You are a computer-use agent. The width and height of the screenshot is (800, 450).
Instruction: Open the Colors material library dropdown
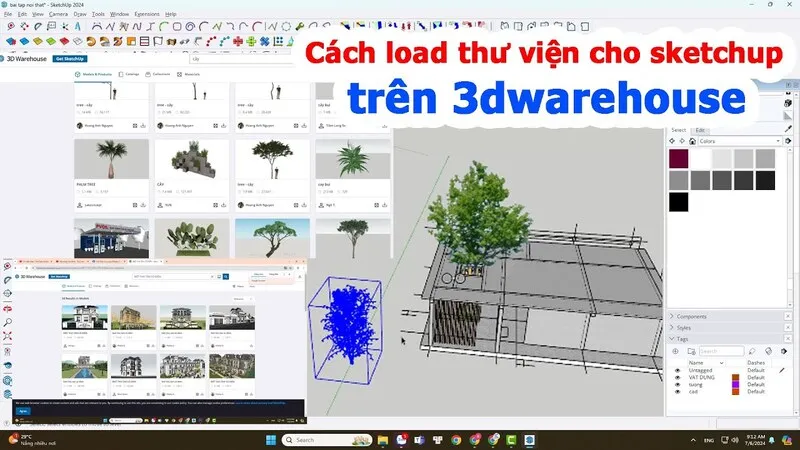click(740, 141)
